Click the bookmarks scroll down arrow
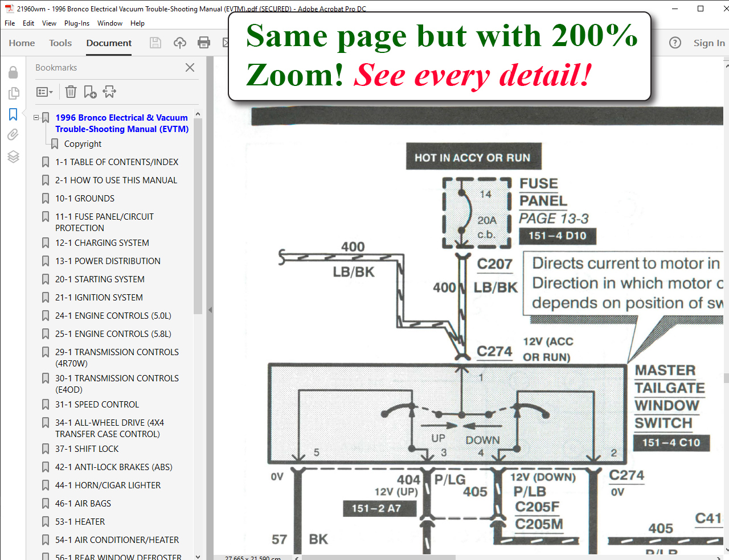This screenshot has width=729, height=560. tap(198, 557)
